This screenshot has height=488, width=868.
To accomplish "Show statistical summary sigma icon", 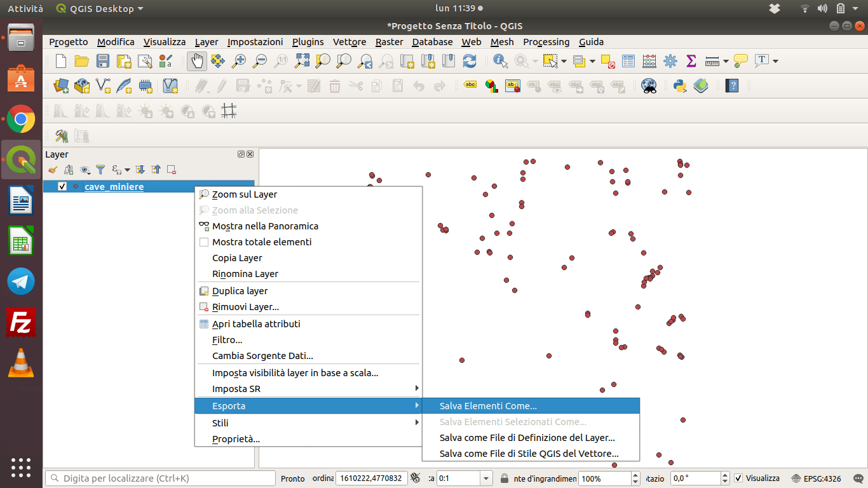I will 691,61.
